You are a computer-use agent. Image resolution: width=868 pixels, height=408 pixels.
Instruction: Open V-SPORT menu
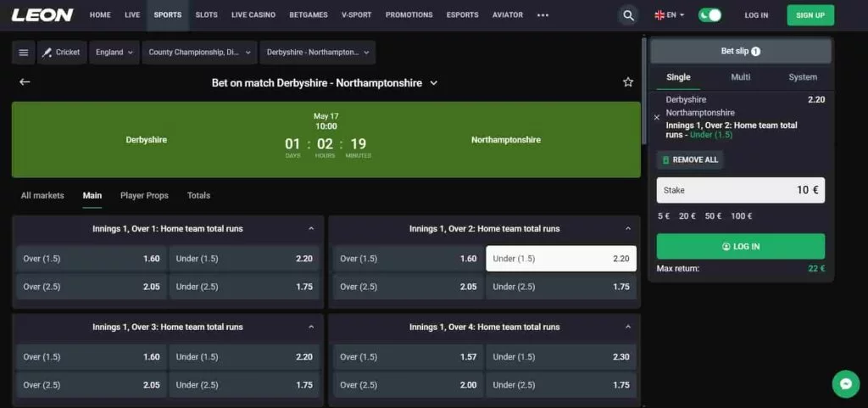pyautogui.click(x=357, y=15)
